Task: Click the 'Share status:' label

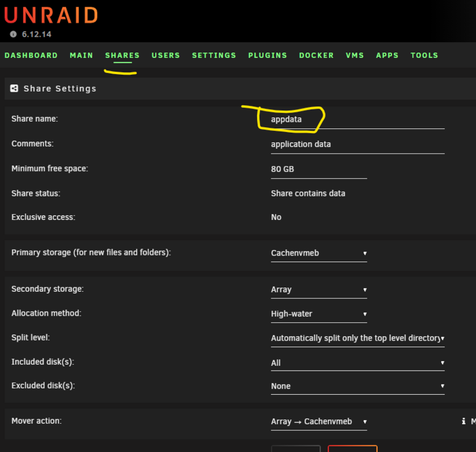Action: [36, 193]
